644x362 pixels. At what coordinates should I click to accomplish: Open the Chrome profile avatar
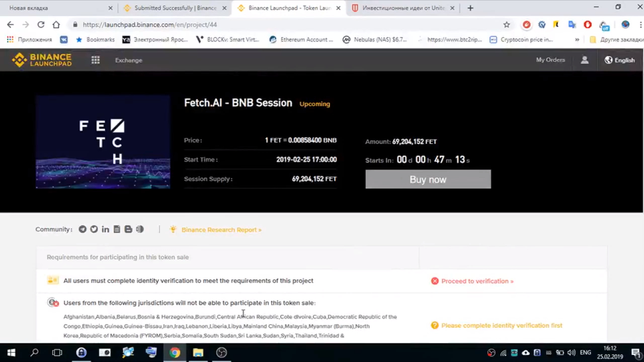625,25
